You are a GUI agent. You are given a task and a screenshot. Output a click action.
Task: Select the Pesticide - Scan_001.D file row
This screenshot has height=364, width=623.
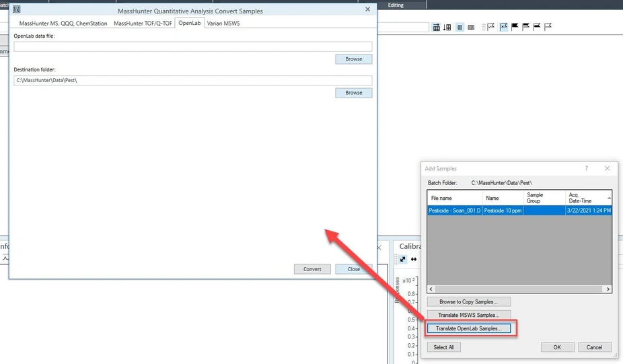455,210
